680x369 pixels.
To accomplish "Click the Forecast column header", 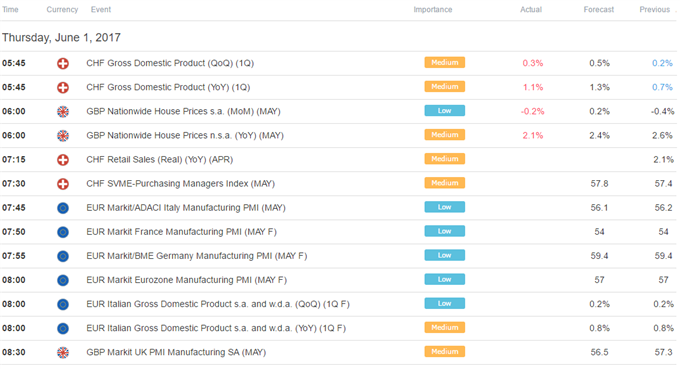I will coord(598,10).
